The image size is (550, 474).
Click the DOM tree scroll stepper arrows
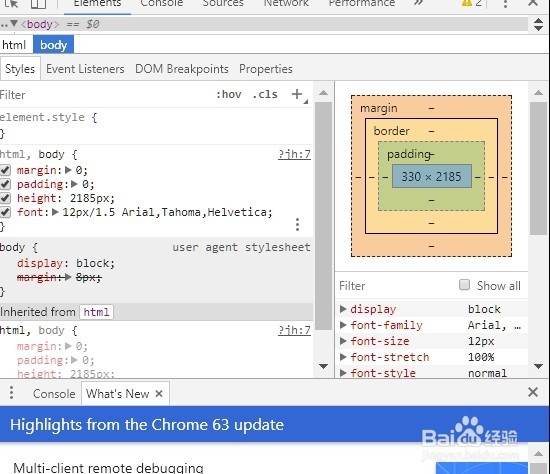point(538,24)
